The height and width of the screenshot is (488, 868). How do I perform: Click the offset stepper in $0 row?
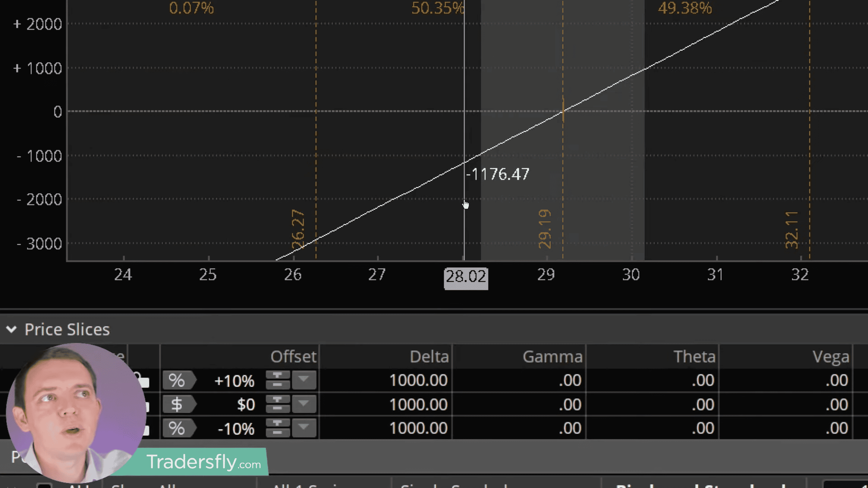coord(278,404)
